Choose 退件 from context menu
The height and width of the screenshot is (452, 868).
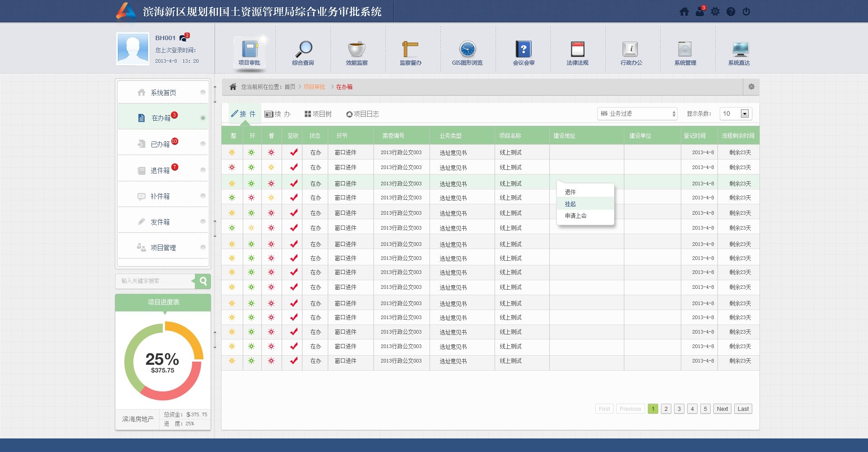(x=585, y=192)
